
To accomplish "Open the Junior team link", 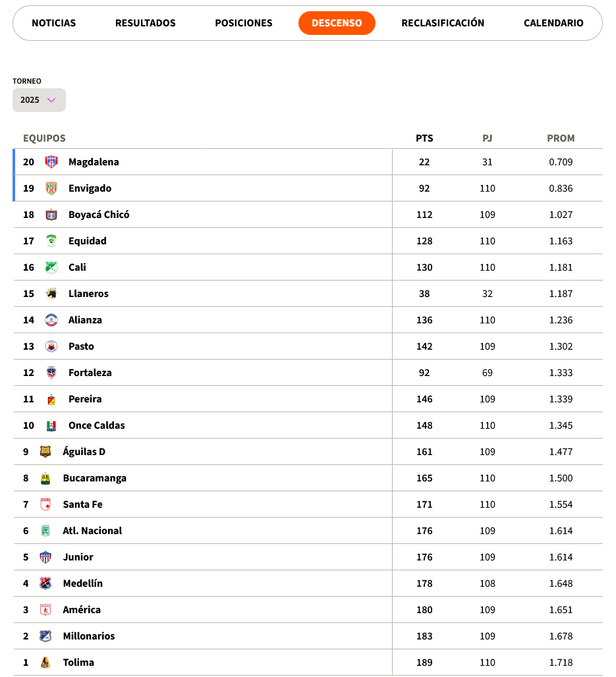I will 78,557.
